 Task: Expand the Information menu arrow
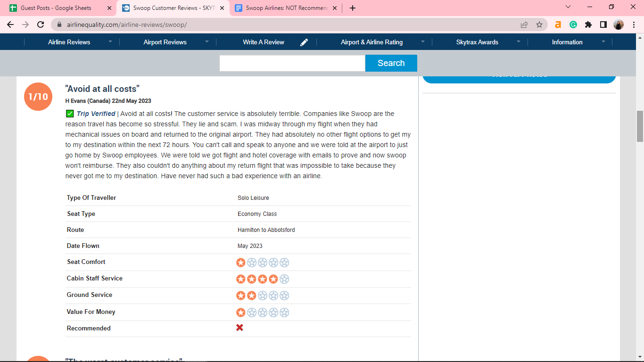pyautogui.click(x=603, y=41)
